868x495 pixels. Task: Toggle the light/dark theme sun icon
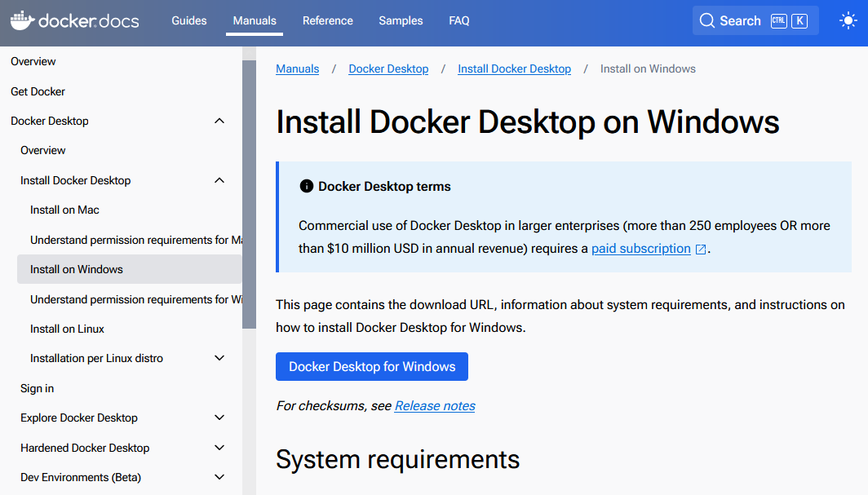[x=848, y=21]
